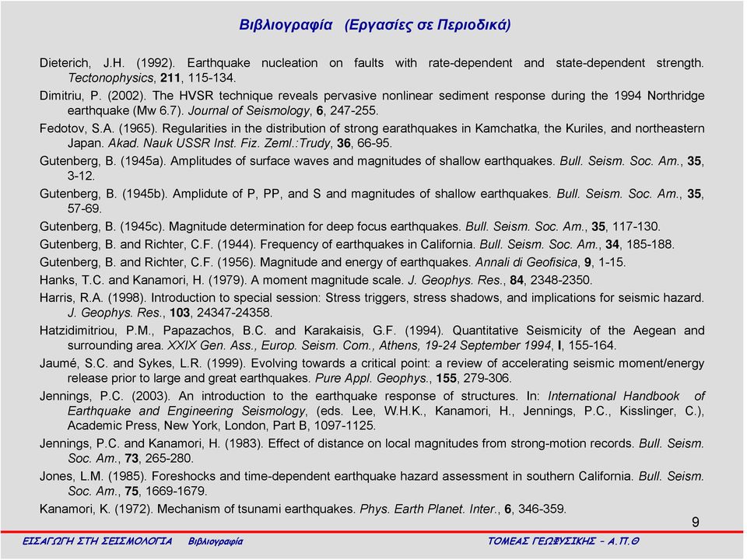This screenshot has height=560, width=747.
Task: Click 'Journal of Seismology, 6, 247-255.'
Action: [283, 110]
